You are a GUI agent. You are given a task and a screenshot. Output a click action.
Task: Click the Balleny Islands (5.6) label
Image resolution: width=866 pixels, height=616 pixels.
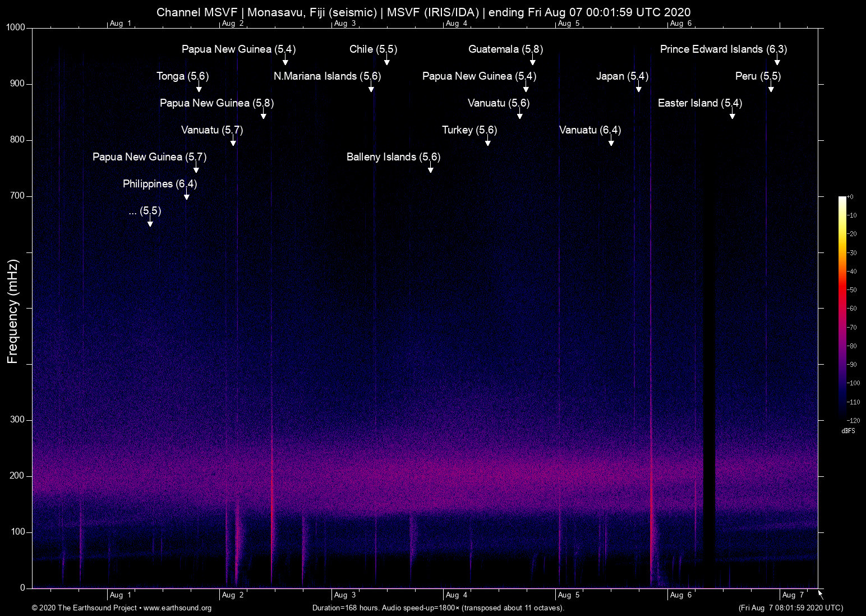coord(394,157)
